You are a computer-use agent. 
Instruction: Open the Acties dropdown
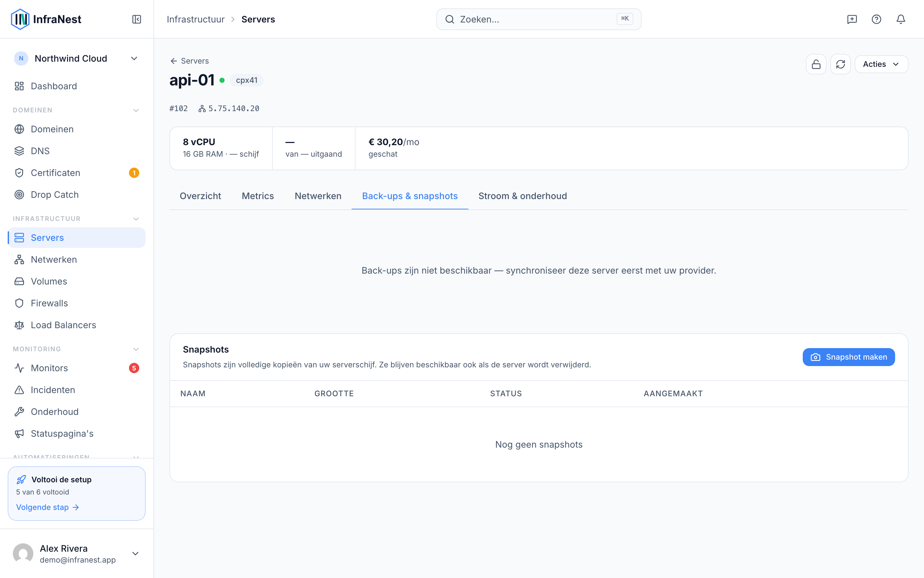pos(881,64)
